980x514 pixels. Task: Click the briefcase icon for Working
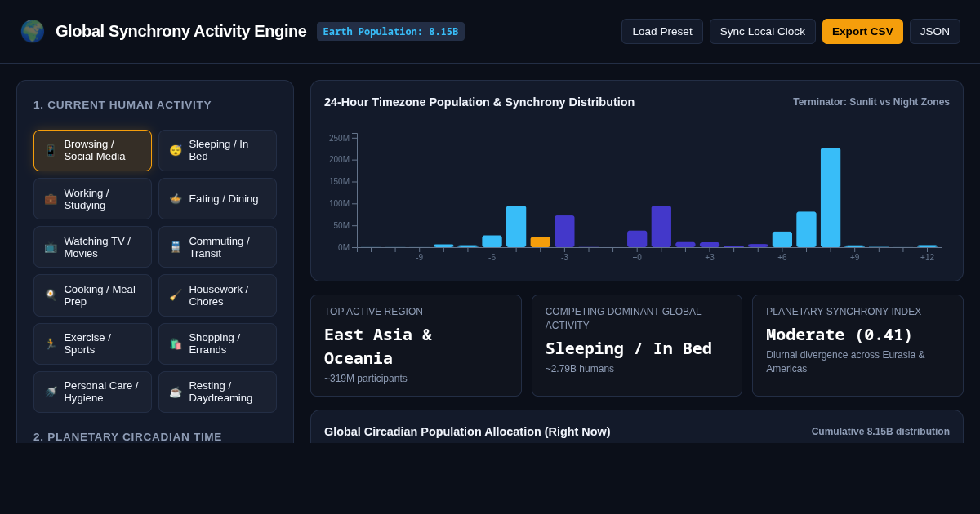[x=51, y=199]
